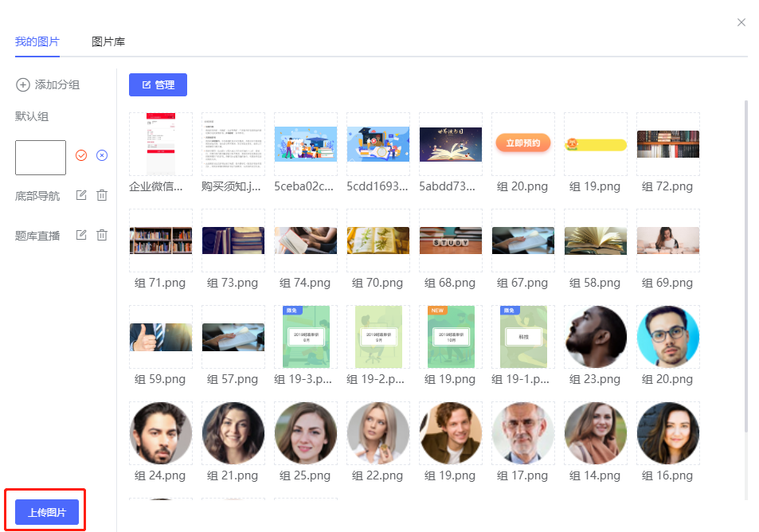This screenshot has width=759, height=532.
Task: Open the 默认组 group
Action: [32, 116]
